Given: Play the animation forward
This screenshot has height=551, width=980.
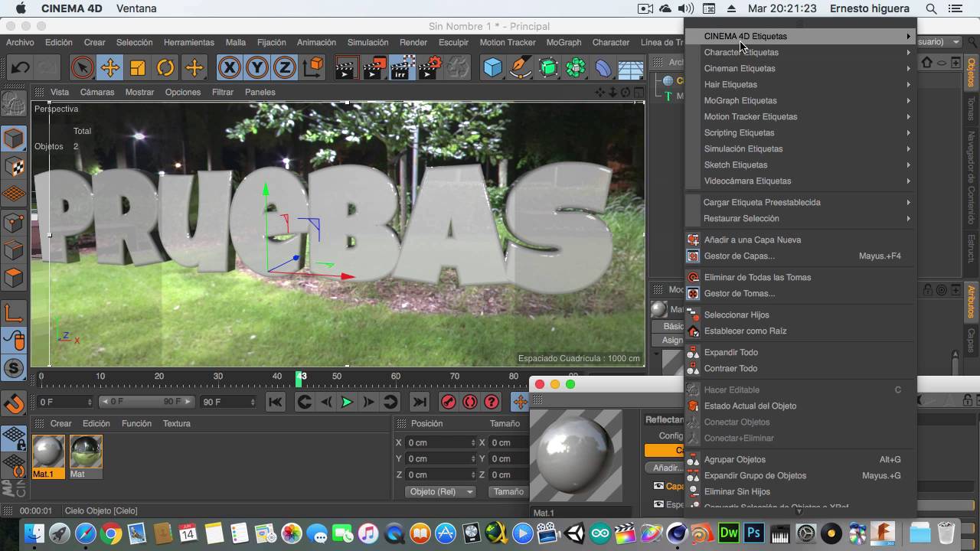Looking at the screenshot, I should coord(347,402).
